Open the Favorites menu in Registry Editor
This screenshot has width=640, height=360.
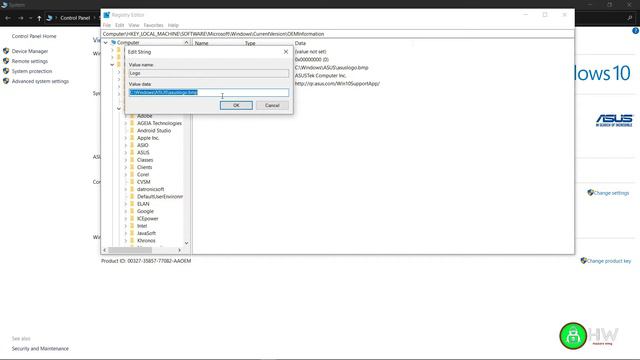point(153,25)
